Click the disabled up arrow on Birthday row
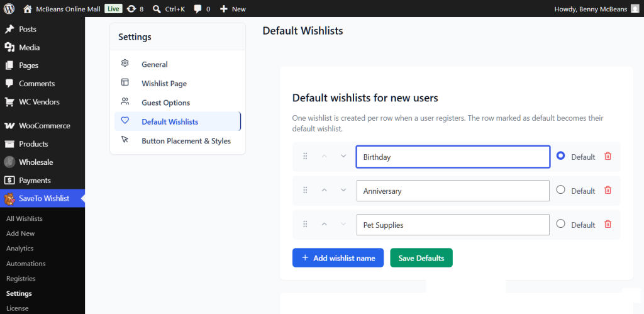 [x=324, y=156]
